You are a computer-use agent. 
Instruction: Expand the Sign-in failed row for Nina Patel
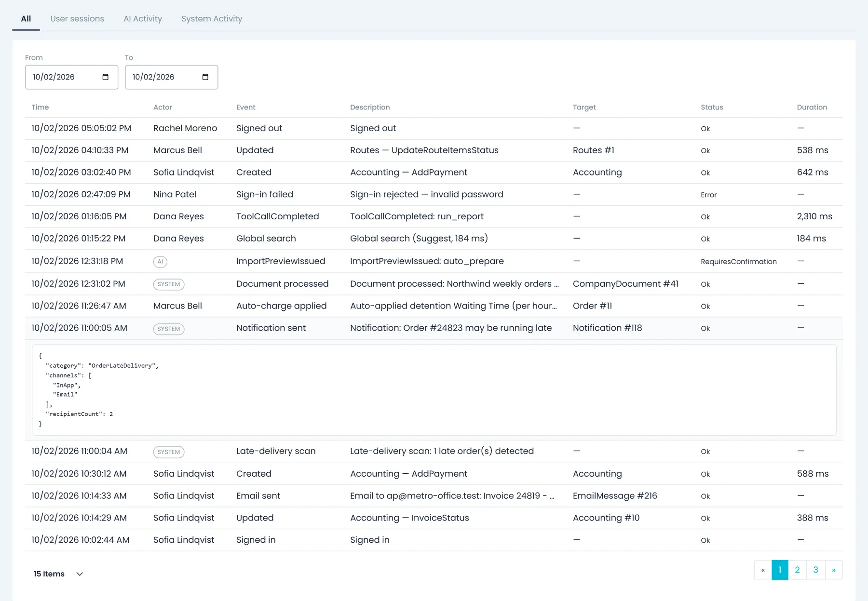click(434, 195)
